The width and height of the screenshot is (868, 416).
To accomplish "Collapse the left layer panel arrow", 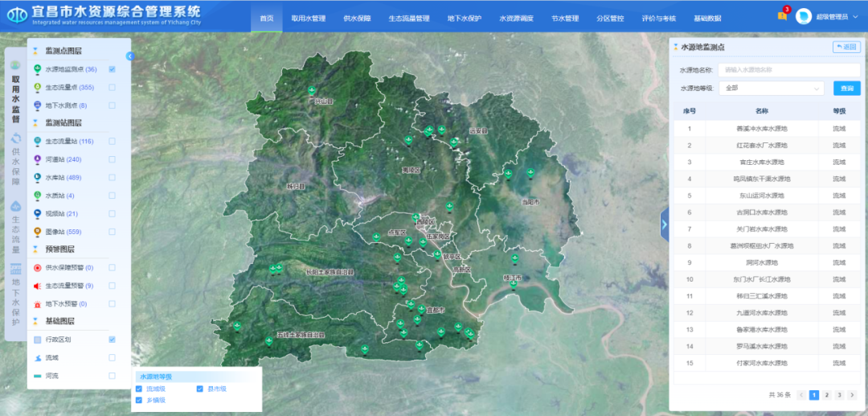I will click(130, 56).
